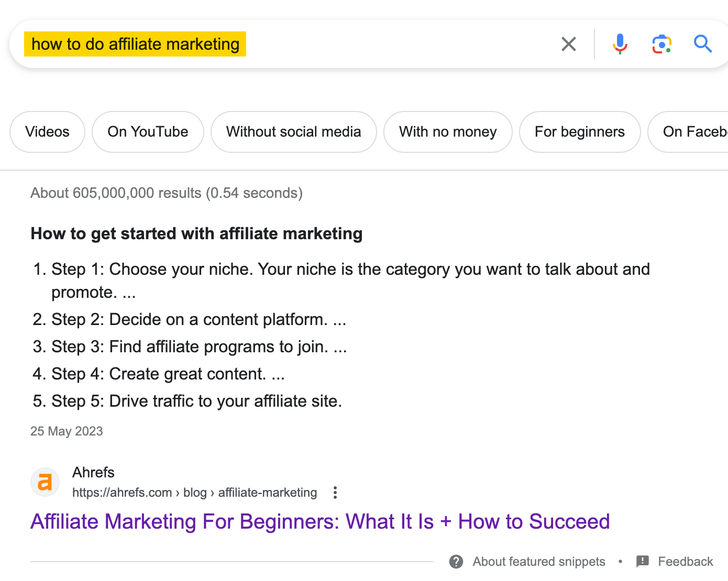The image size is (728, 581).
Task: Choose the 'Without social media' filter
Action: [293, 132]
